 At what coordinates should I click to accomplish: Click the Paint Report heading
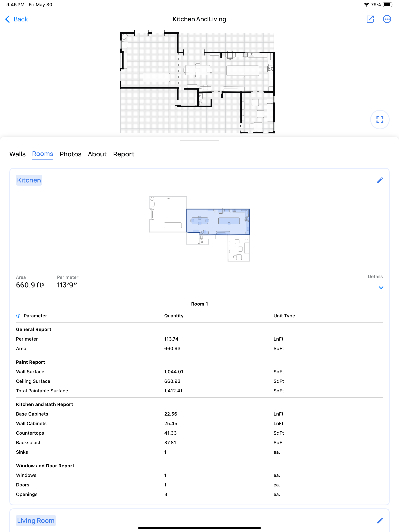point(30,362)
